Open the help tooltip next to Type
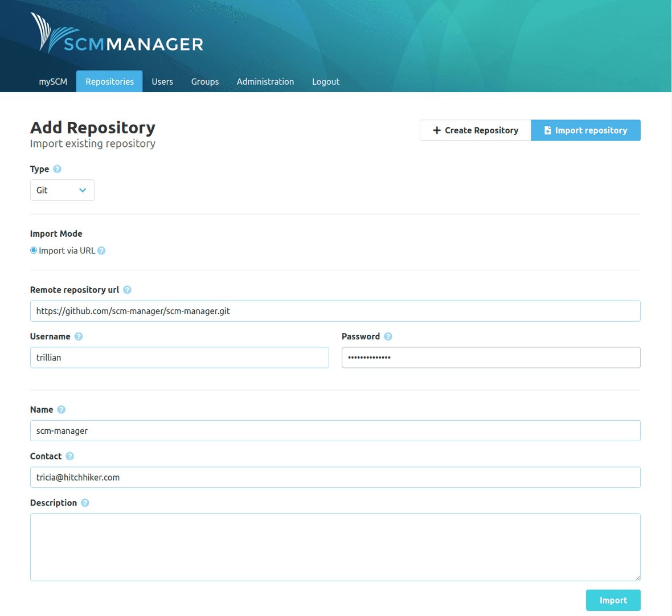 coord(58,169)
